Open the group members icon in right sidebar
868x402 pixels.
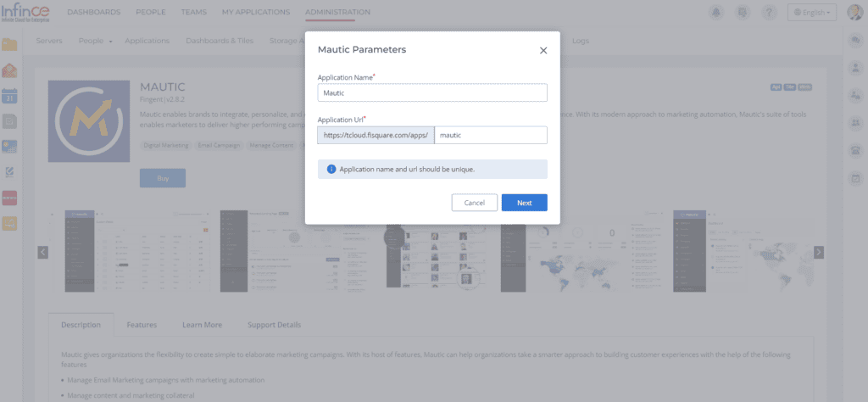point(855,123)
